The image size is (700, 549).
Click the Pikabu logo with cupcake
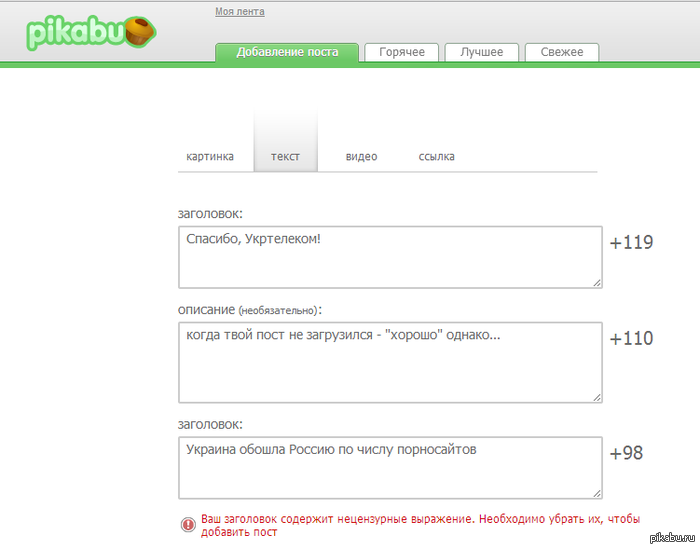(x=91, y=32)
